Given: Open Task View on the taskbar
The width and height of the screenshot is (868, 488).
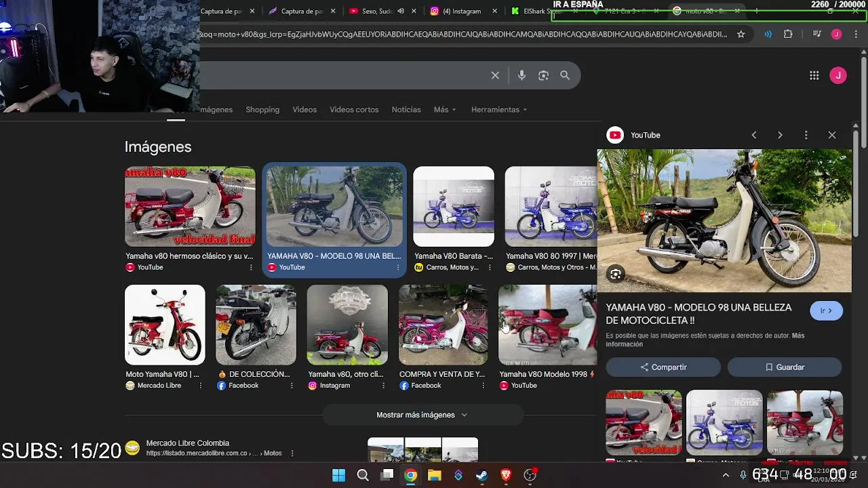Looking at the screenshot, I should coord(387,475).
